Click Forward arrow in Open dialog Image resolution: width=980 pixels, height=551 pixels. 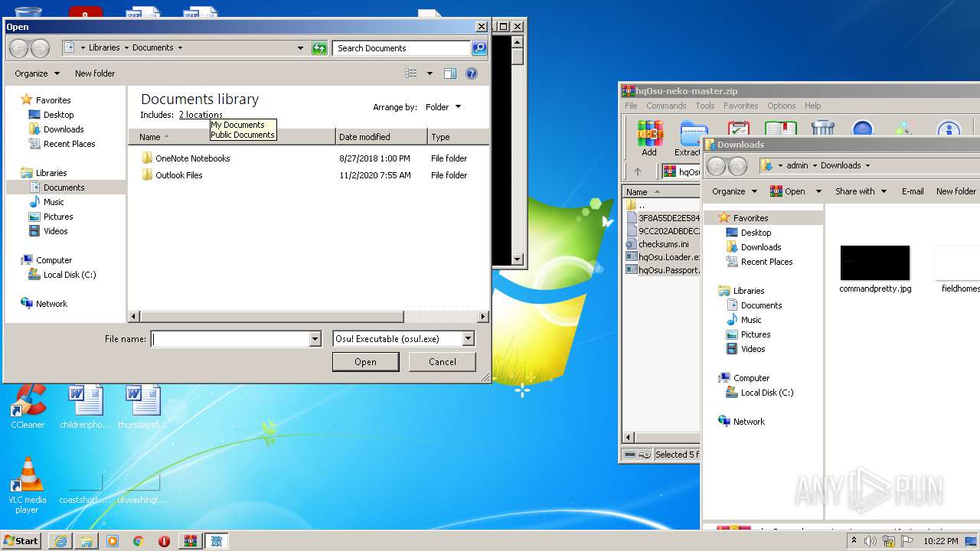(40, 48)
